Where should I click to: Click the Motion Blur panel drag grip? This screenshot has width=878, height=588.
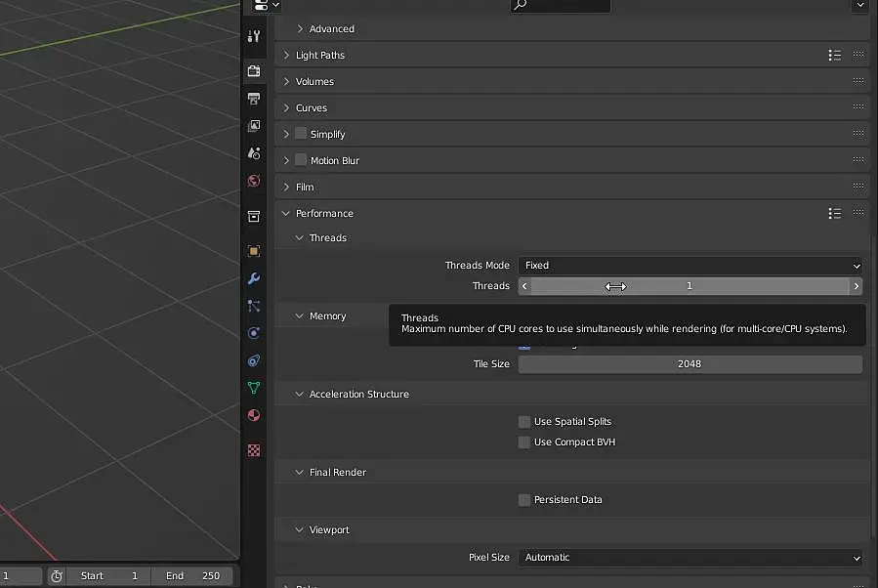pyautogui.click(x=858, y=159)
